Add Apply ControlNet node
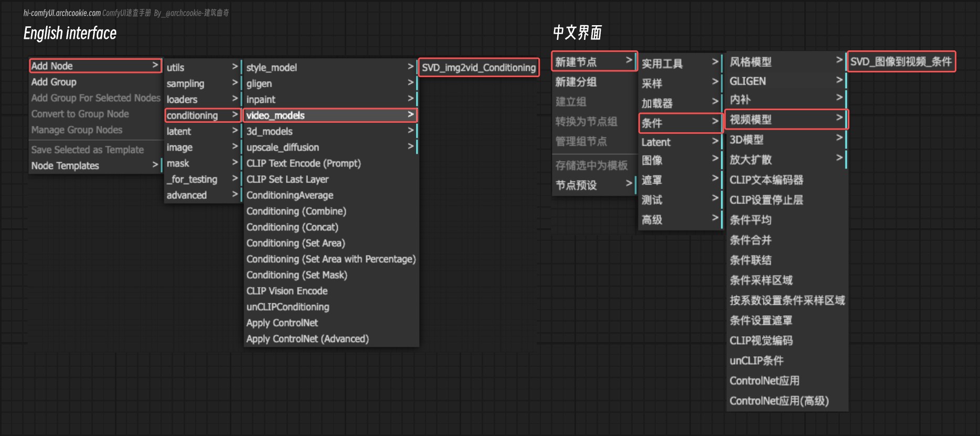This screenshot has height=436, width=980. coord(331,323)
